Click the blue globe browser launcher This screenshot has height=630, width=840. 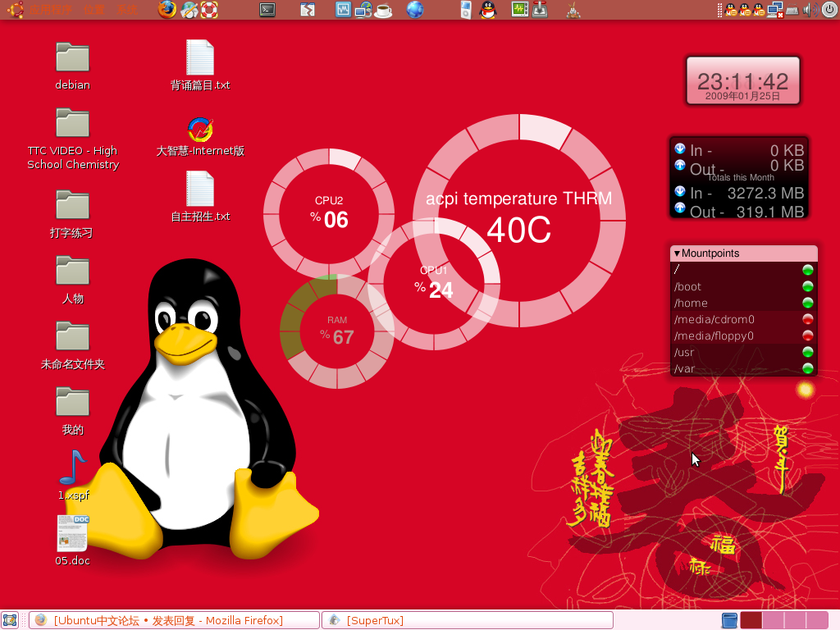click(x=414, y=10)
